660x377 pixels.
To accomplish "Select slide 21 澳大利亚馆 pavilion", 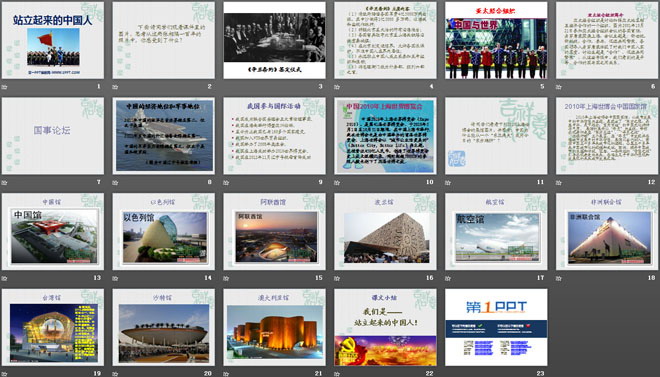I will 274,327.
